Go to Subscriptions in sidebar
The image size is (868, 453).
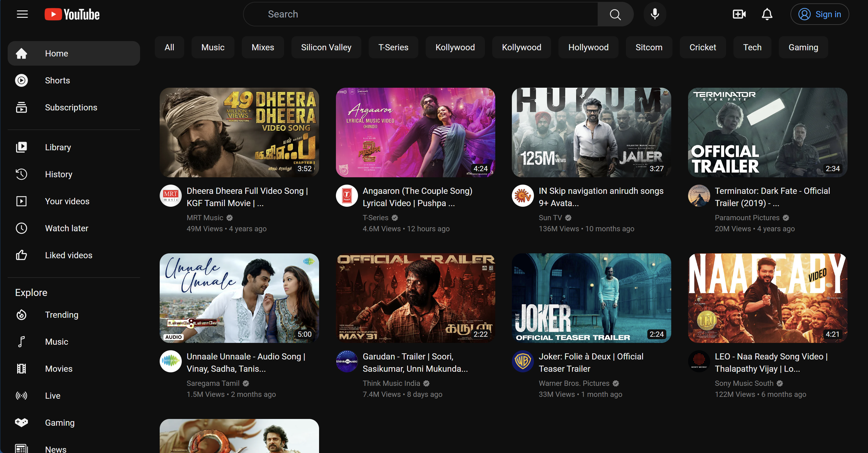[74, 107]
